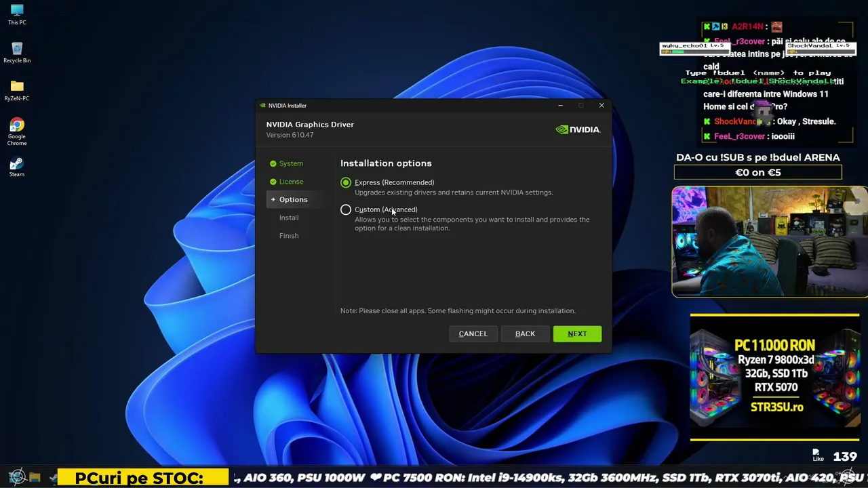Viewport: 868px width, 488px height.
Task: Click the NVIDIA Installer title bar icon
Action: coord(263,106)
